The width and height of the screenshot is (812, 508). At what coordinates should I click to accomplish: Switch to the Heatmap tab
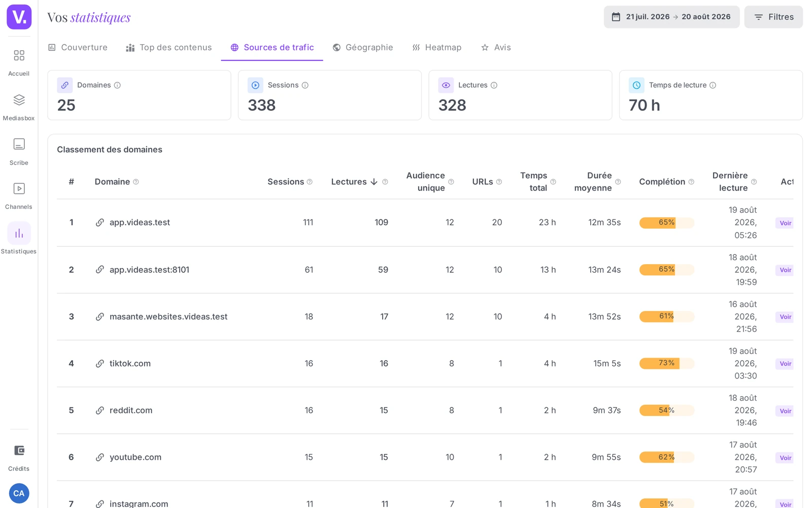tap(437, 47)
